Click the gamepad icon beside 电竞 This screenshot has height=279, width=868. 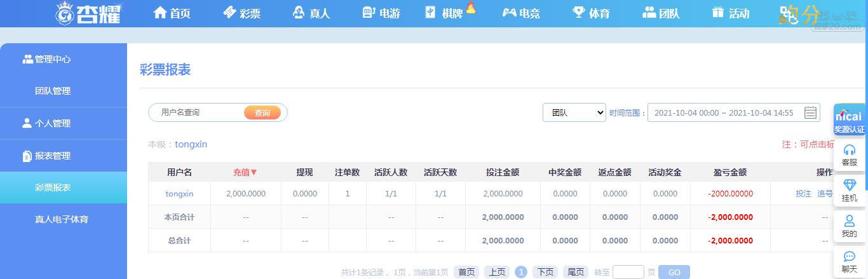509,12
